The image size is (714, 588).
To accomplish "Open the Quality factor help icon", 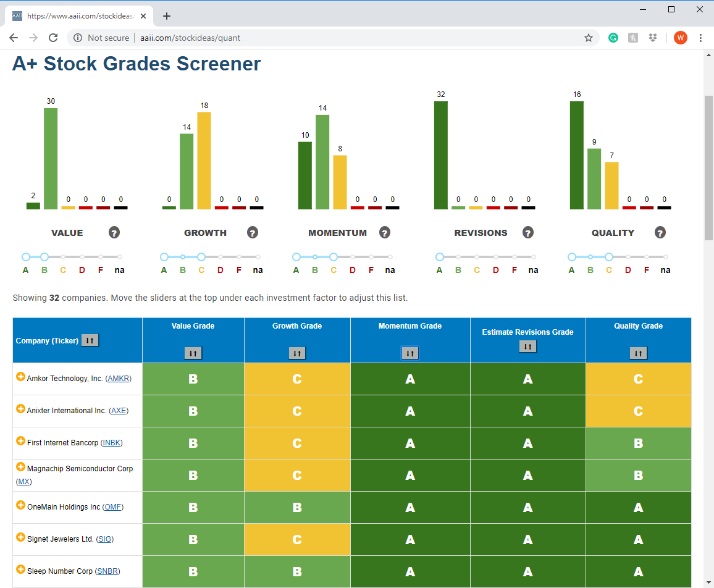I will pyautogui.click(x=660, y=233).
